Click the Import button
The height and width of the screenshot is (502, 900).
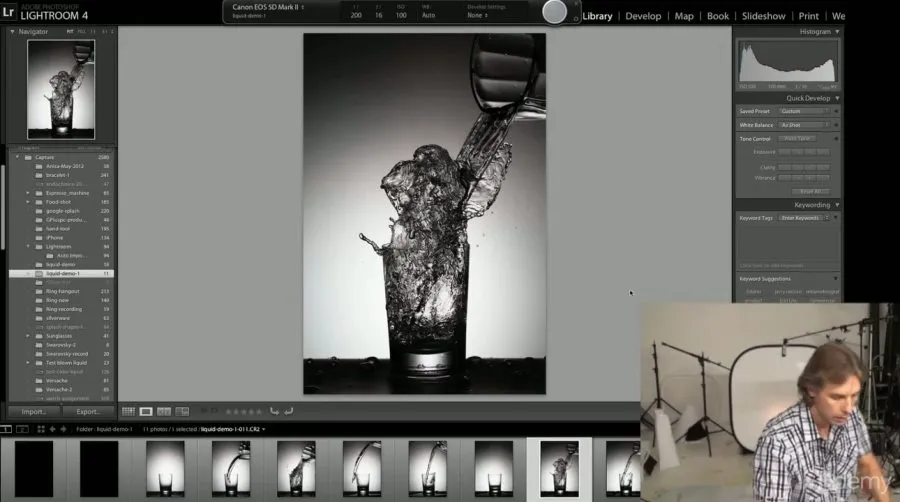33,411
